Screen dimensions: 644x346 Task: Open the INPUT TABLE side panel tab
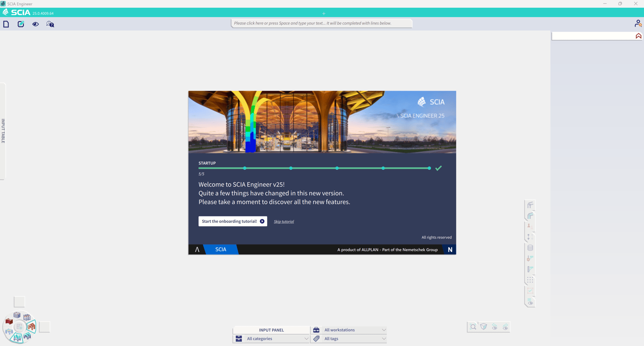[3, 131]
